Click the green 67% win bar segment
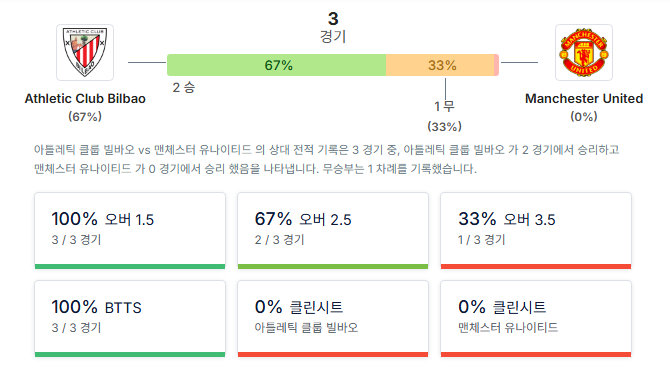 [276, 65]
